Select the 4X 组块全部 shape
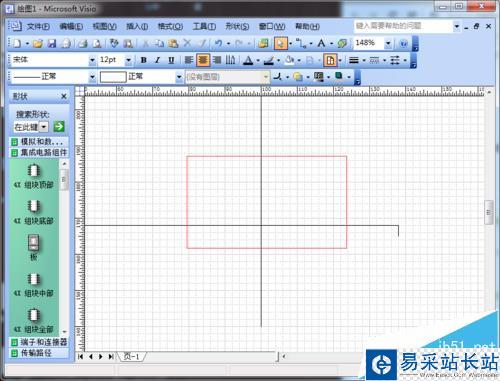 [x=33, y=321]
